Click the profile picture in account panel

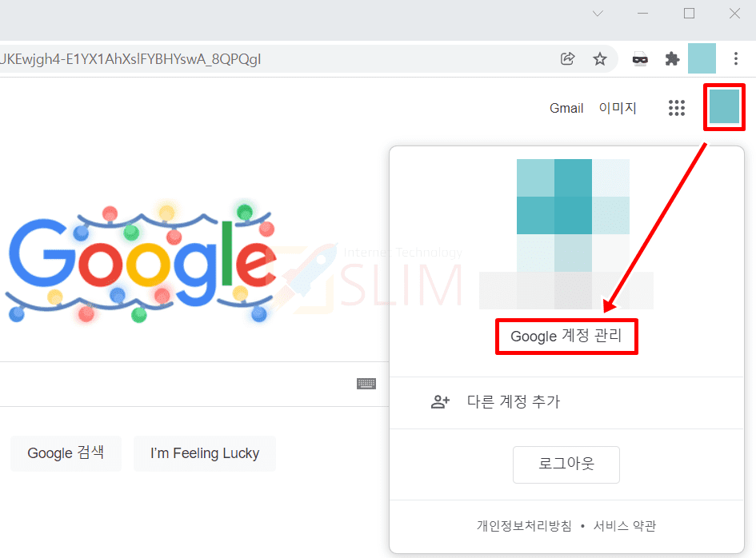click(x=573, y=215)
